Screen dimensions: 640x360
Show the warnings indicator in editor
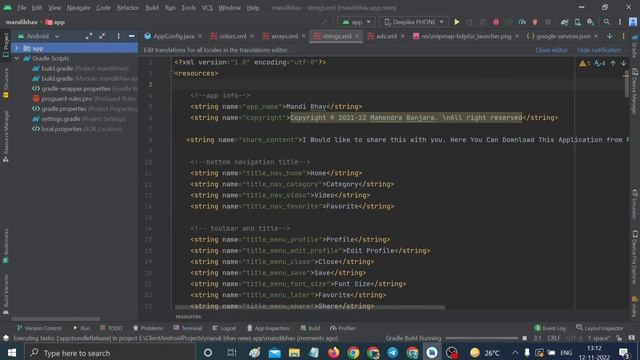[x=584, y=63]
